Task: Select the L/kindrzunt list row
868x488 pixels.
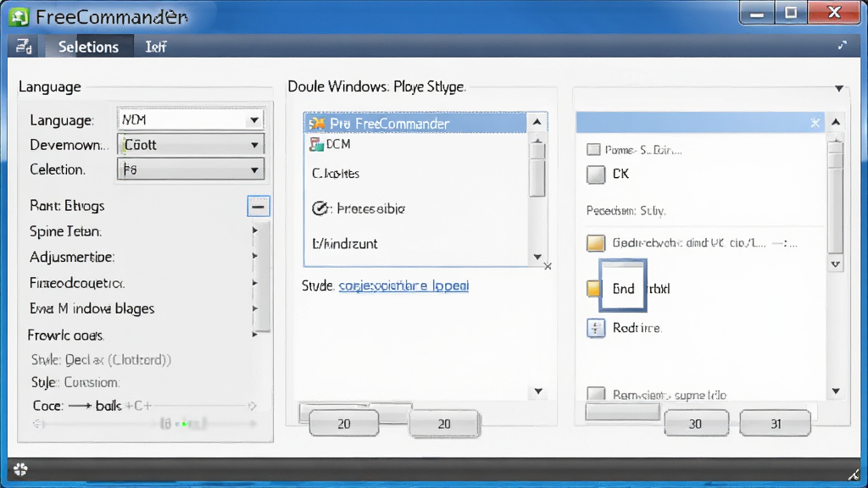Action: tap(416, 243)
